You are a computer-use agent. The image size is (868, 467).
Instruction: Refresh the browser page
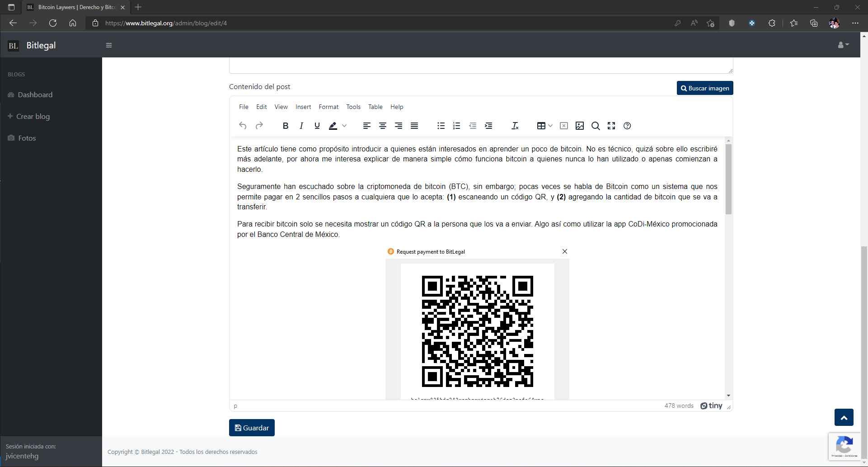53,23
